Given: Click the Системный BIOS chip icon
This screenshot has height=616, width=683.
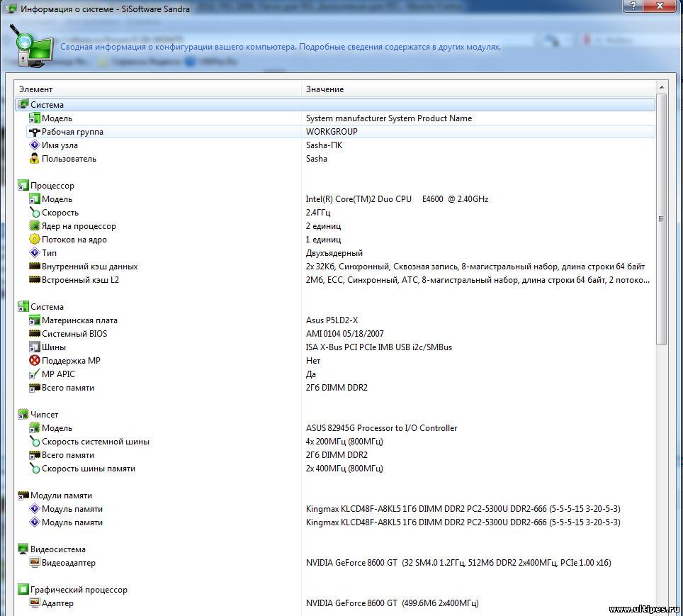Looking at the screenshot, I should pos(34,334).
